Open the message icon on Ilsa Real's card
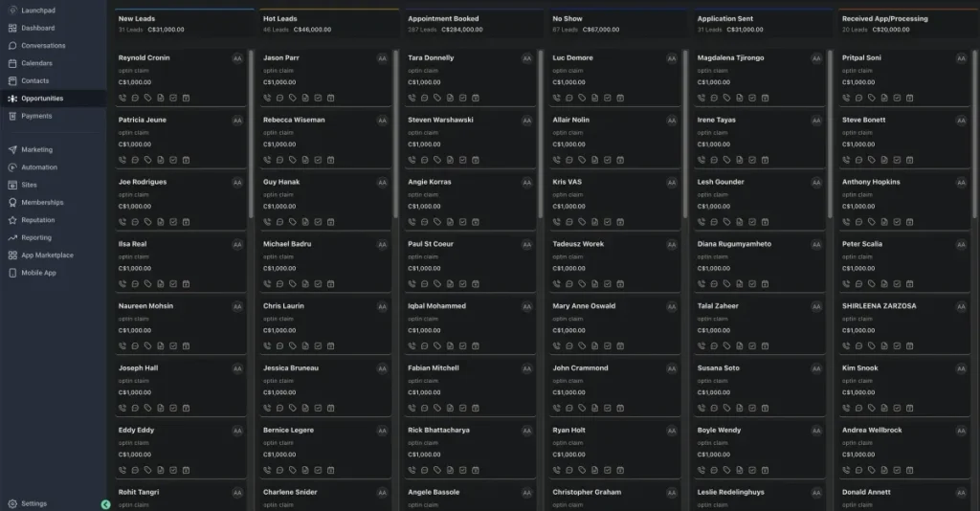This screenshot has width=980, height=511. point(135,283)
